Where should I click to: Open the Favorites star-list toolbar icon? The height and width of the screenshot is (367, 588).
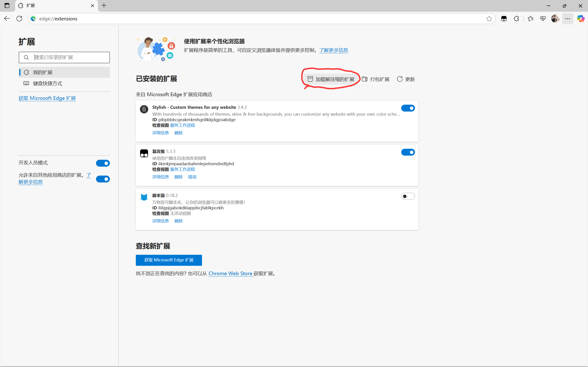click(x=530, y=19)
